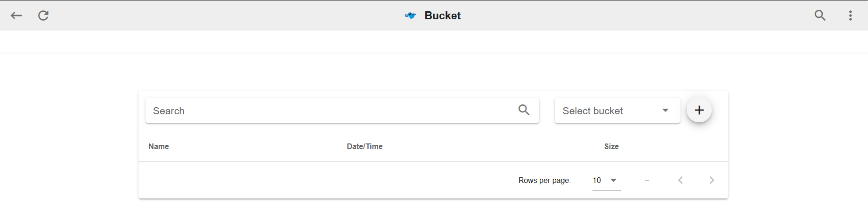Open the Select bucket dropdown
The height and width of the screenshot is (206, 868).
click(617, 111)
